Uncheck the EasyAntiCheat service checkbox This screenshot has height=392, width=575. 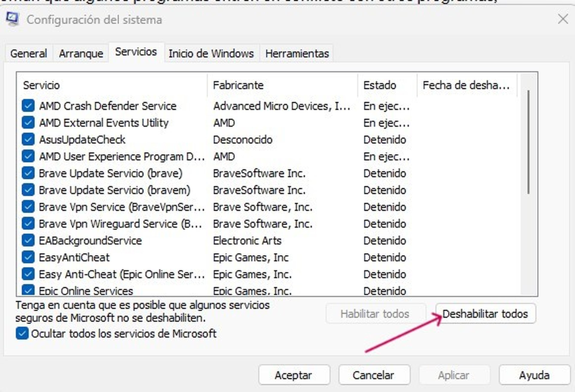coord(28,257)
